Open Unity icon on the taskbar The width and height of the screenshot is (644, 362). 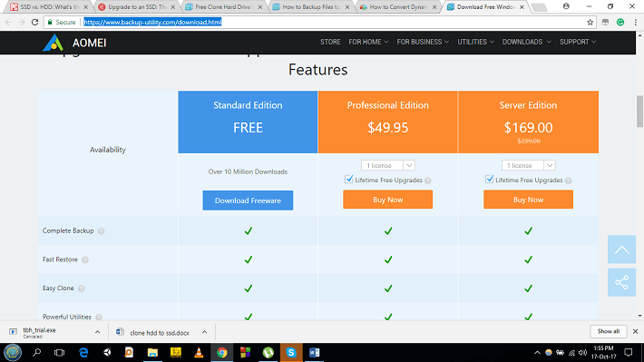(107, 353)
